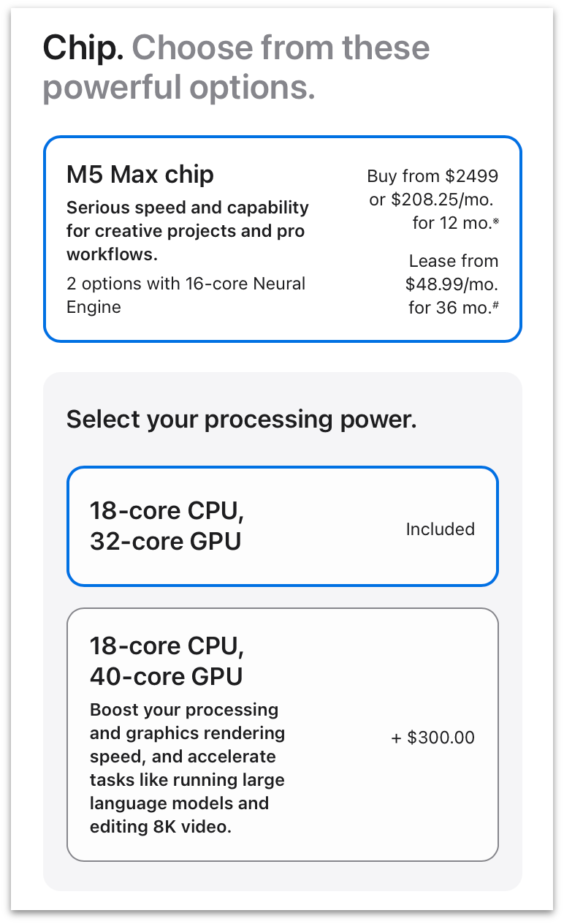Click the gray "powerful options." heading text
Screen dimensions: 564x924
(x=179, y=88)
